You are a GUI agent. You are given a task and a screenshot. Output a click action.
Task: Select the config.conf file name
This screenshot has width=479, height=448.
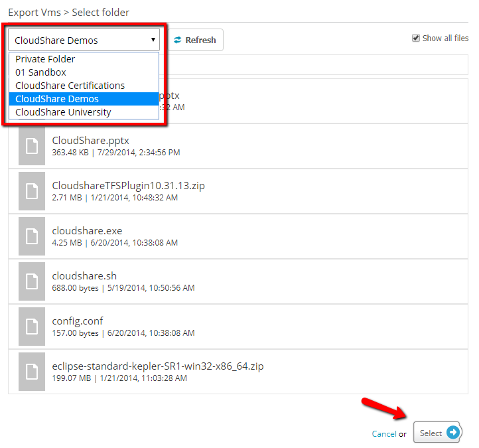click(x=78, y=321)
